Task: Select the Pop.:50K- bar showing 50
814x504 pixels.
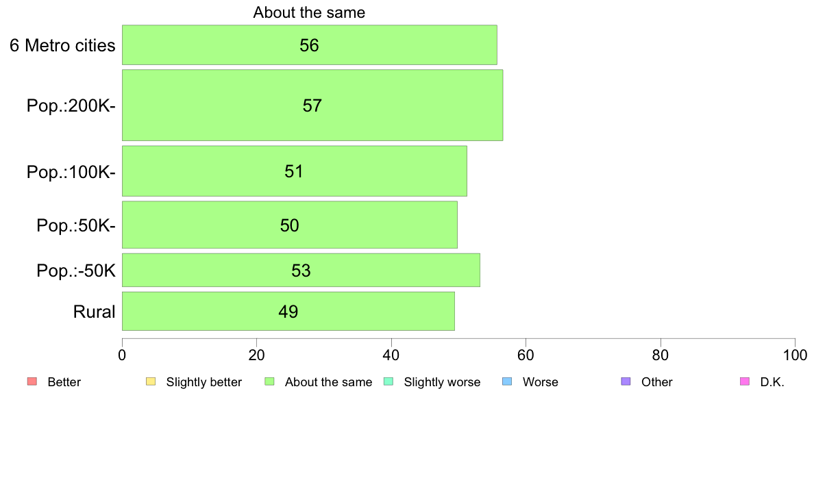Action: [290, 225]
